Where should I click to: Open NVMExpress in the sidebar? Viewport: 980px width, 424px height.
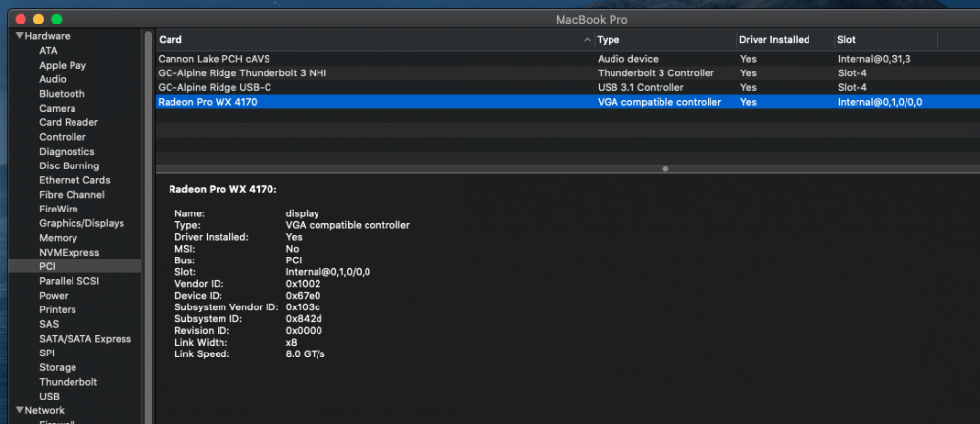[x=70, y=252]
